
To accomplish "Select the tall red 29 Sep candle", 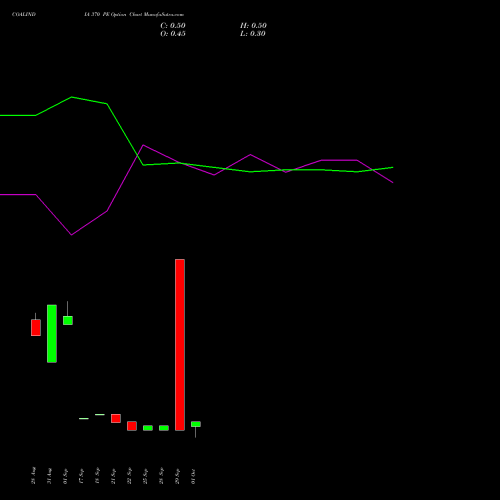I will pos(180,345).
